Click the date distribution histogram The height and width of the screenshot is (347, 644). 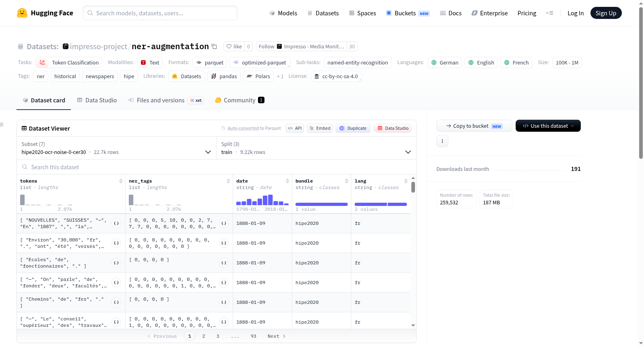pyautogui.click(x=262, y=200)
